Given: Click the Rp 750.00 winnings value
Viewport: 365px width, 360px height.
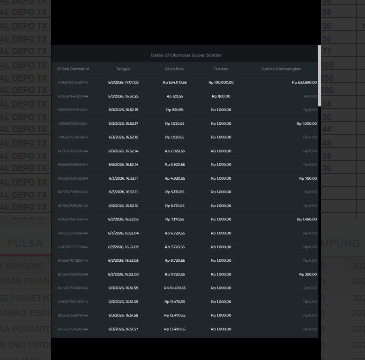Looking at the screenshot, I should 308,179.
